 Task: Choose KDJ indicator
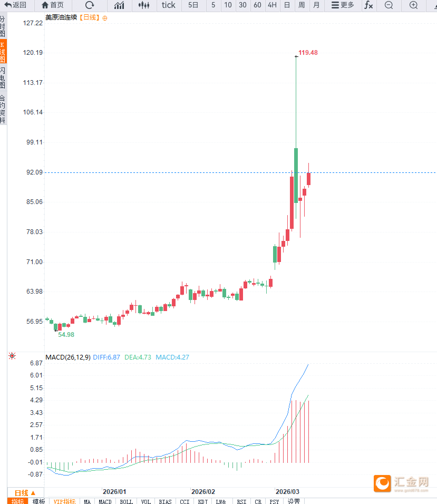tap(203, 501)
